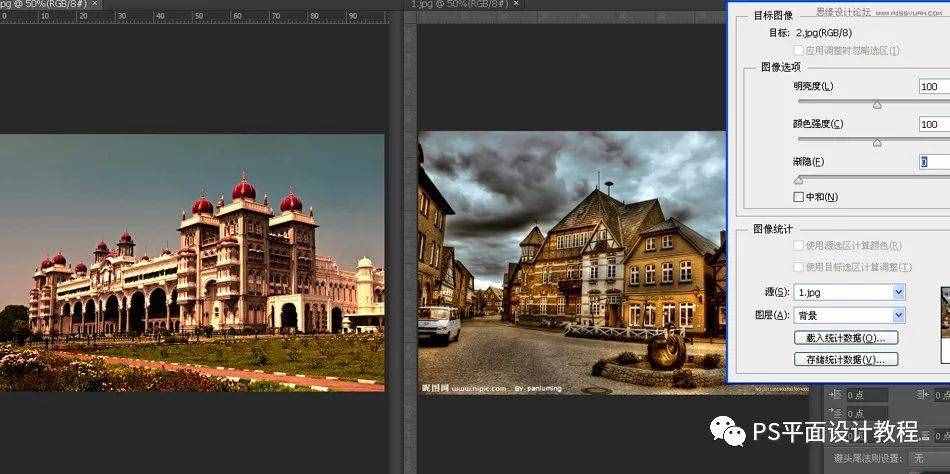This screenshot has width=950, height=474.
Task: Focus the 渐隐 value input box
Action: pyautogui.click(x=933, y=161)
